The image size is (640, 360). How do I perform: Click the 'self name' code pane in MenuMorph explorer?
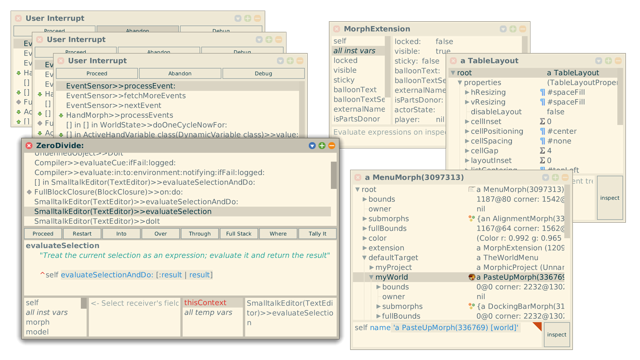[x=448, y=335]
